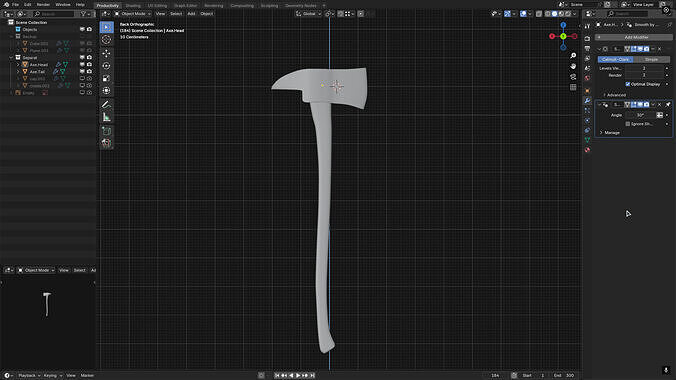
Task: Collapse the General collection
Action: (x=11, y=57)
